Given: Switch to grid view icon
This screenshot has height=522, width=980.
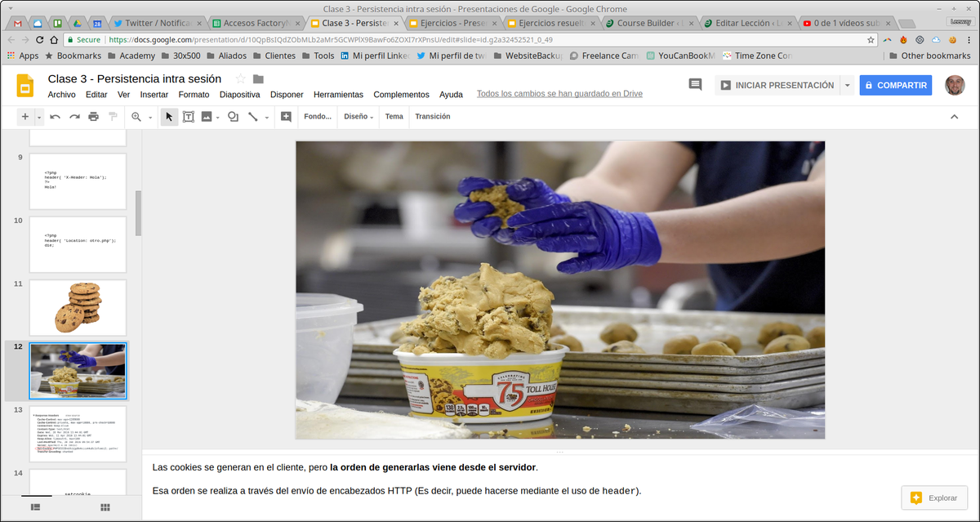Looking at the screenshot, I should click(105, 507).
